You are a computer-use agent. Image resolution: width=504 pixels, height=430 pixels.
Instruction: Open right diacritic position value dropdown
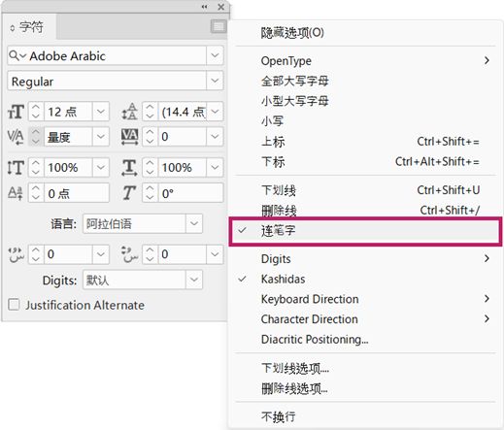click(215, 254)
